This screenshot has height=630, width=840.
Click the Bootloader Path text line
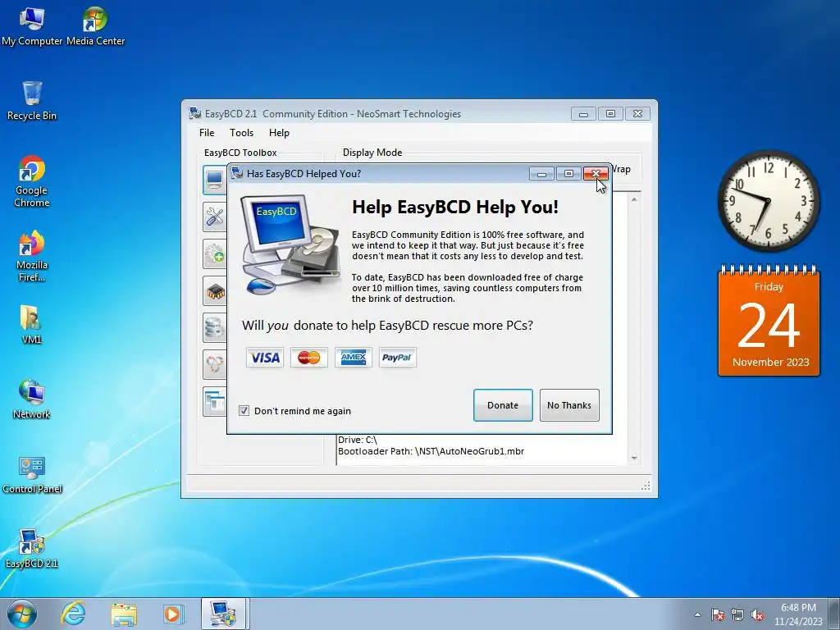[x=431, y=451]
